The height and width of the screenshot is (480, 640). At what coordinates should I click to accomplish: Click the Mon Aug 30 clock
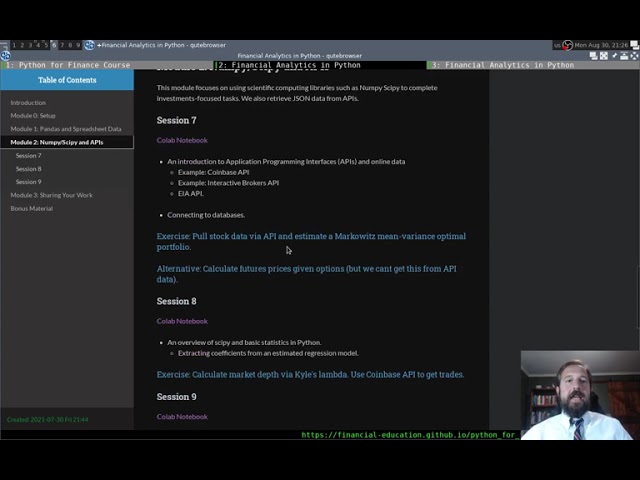(601, 45)
